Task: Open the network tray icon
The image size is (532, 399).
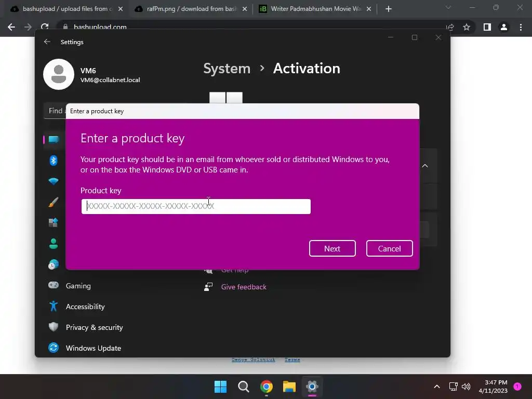Action: click(x=453, y=387)
